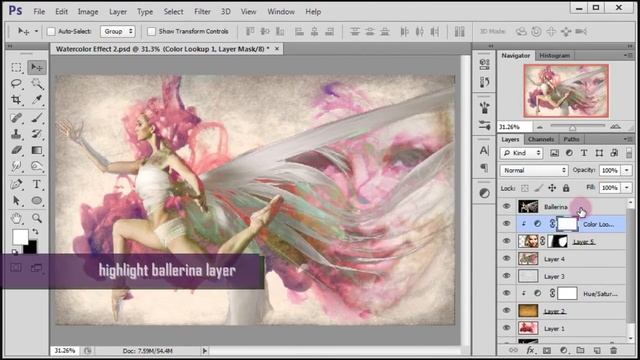Hide Layer 4 visibility eye

pyautogui.click(x=507, y=258)
